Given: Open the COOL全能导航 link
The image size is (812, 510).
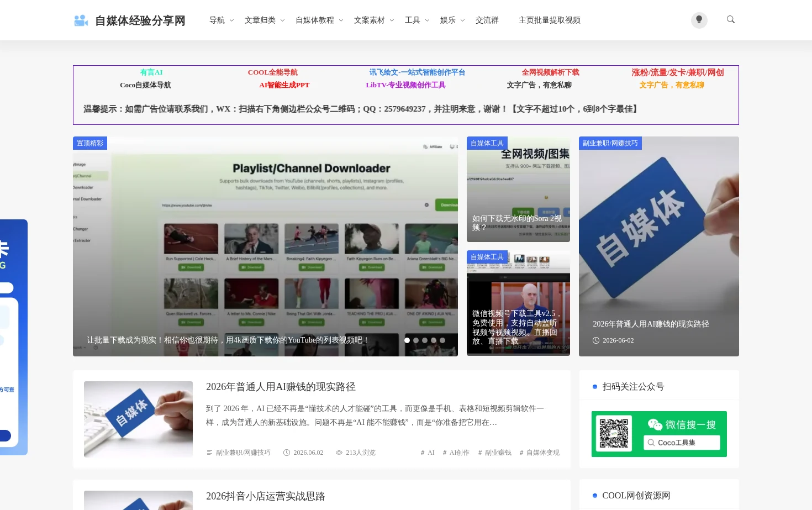Looking at the screenshot, I should 273,72.
